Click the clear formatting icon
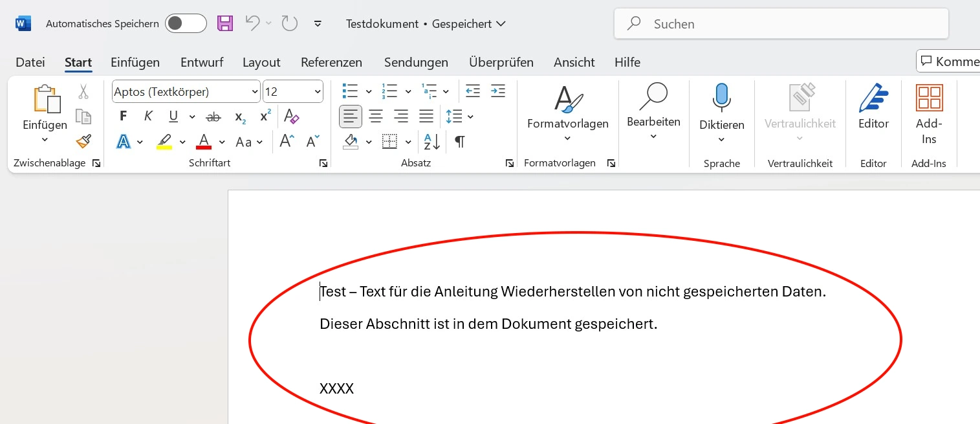Image resolution: width=980 pixels, height=424 pixels. 292,117
